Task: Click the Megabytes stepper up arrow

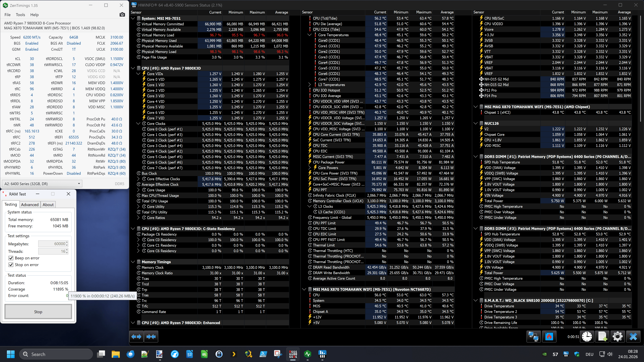Action: pyautogui.click(x=67, y=242)
